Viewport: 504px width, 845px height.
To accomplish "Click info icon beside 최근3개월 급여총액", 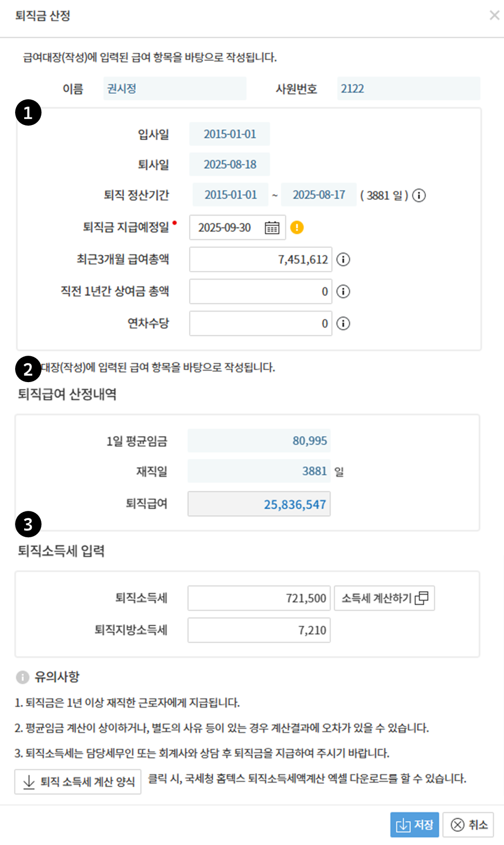I will coord(343,260).
